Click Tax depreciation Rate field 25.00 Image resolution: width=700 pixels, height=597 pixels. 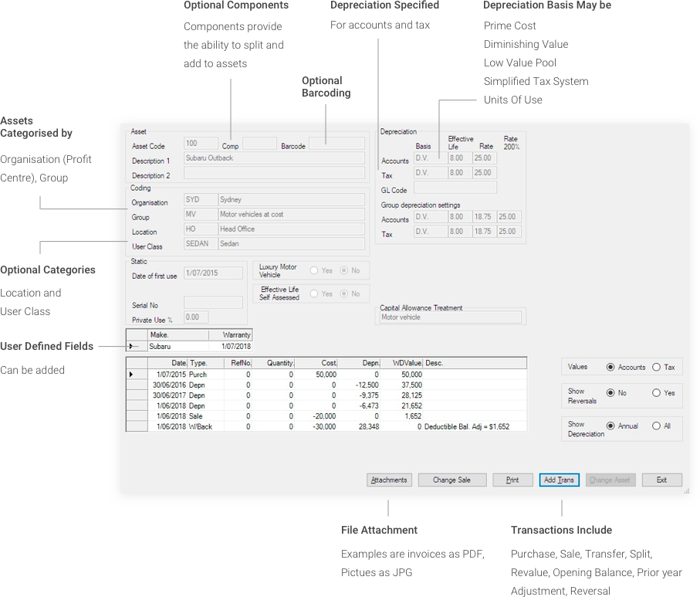click(x=485, y=172)
